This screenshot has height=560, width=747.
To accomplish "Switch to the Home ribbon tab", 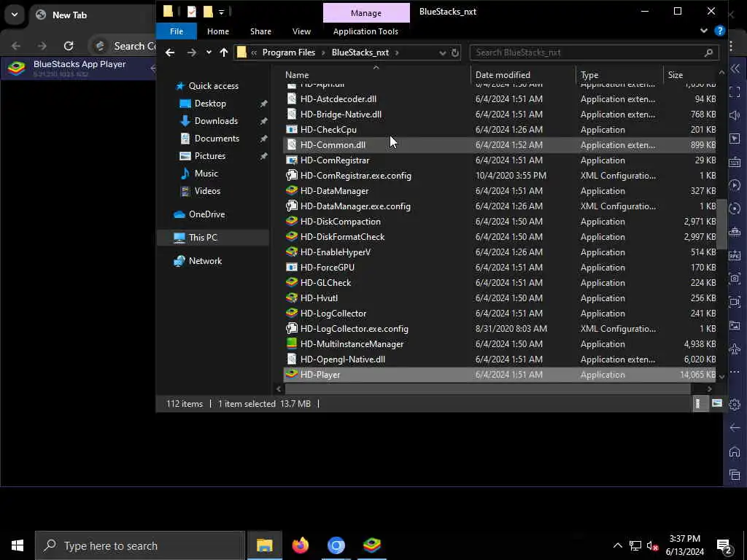I will point(218,31).
